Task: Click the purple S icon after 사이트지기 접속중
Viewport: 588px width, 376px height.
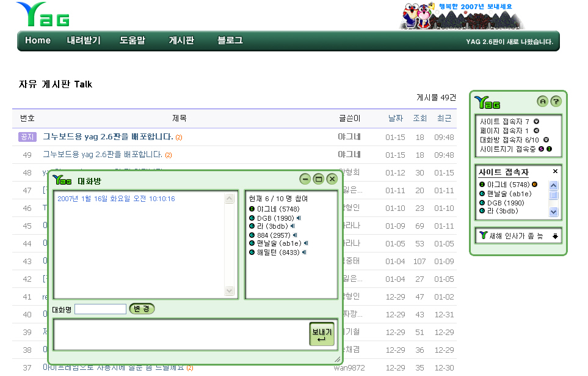Action: (541, 149)
